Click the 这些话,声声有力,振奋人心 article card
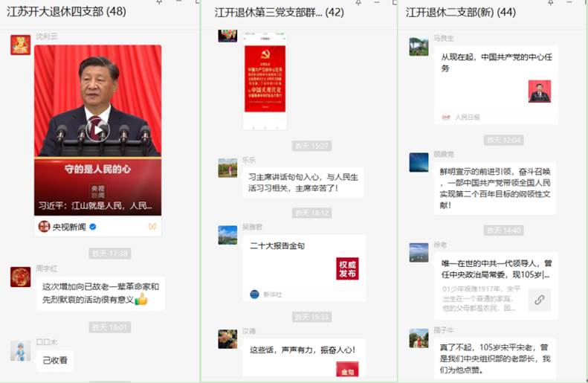588x383 pixels. pos(303,357)
